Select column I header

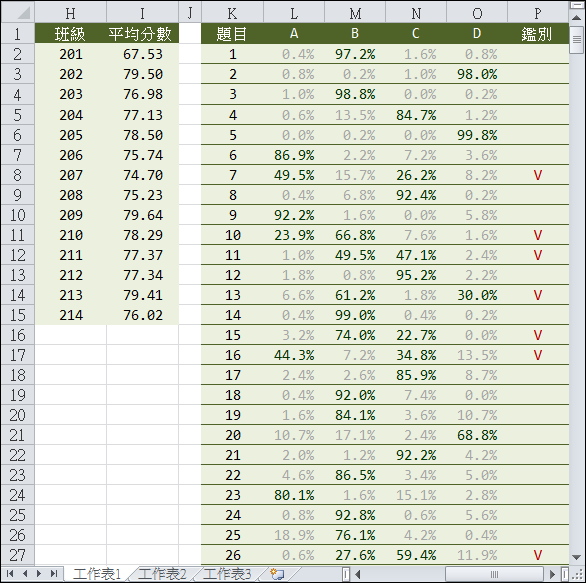(x=142, y=13)
